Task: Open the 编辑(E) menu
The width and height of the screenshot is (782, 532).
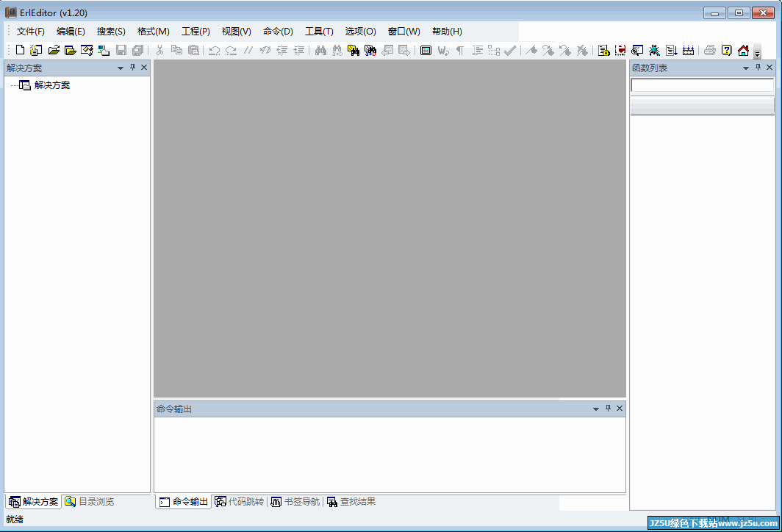Action: pyautogui.click(x=71, y=32)
